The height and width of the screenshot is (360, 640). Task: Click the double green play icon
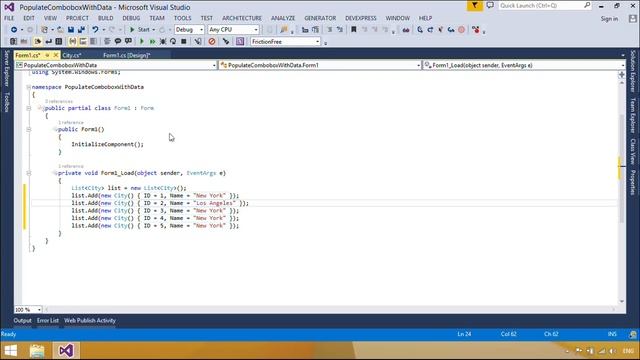pos(152,42)
